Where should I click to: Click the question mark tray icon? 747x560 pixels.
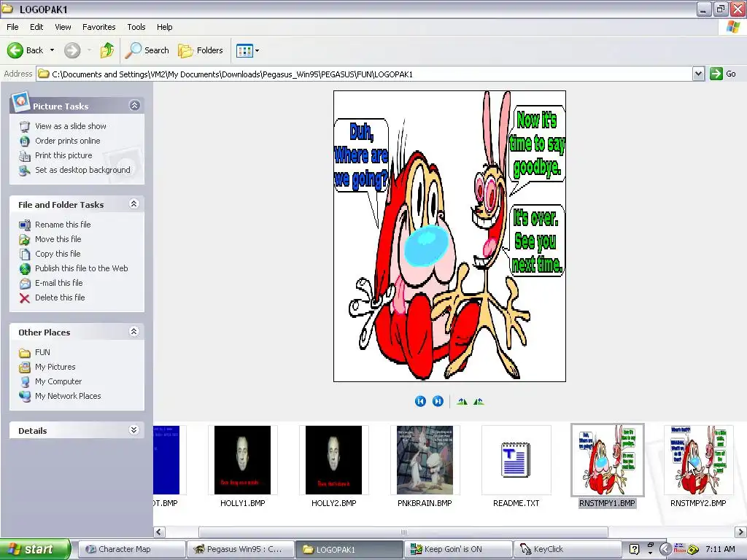pos(634,550)
